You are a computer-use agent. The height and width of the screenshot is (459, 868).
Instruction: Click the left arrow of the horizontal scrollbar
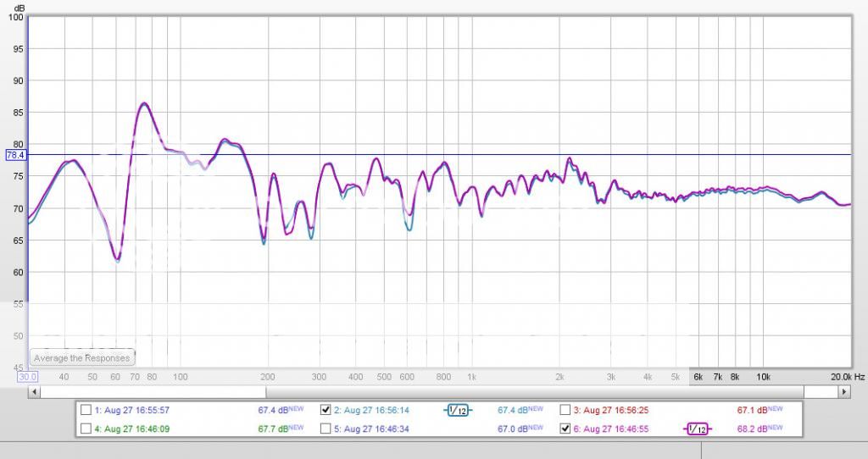(34, 391)
